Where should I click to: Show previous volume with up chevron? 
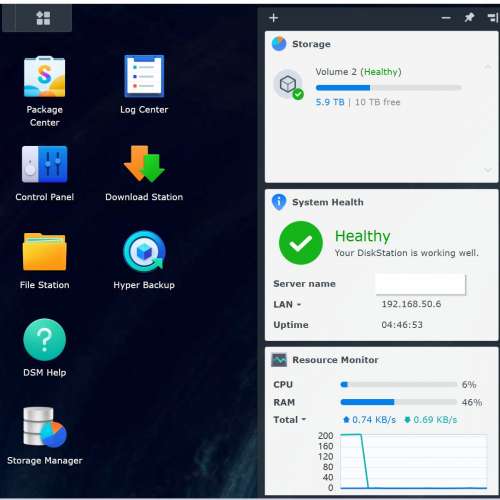(488, 67)
